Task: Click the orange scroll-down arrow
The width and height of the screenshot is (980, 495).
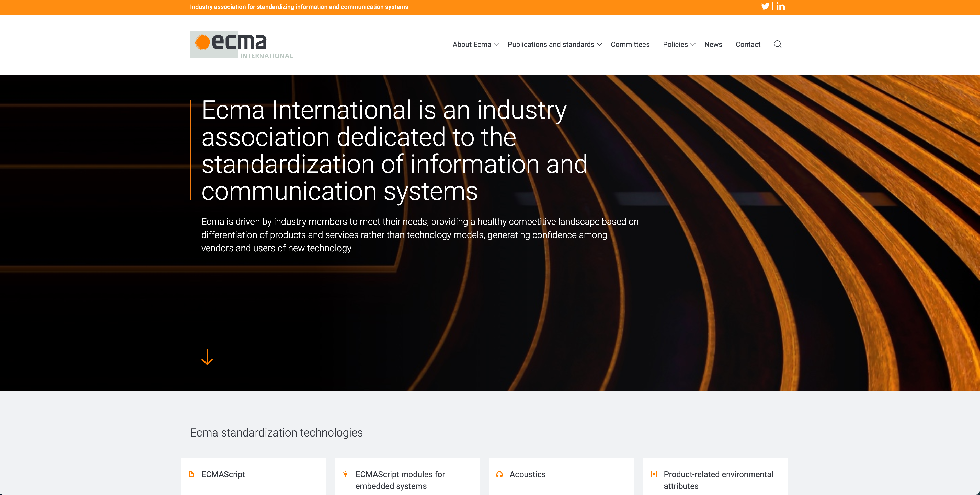Action: coord(207,357)
